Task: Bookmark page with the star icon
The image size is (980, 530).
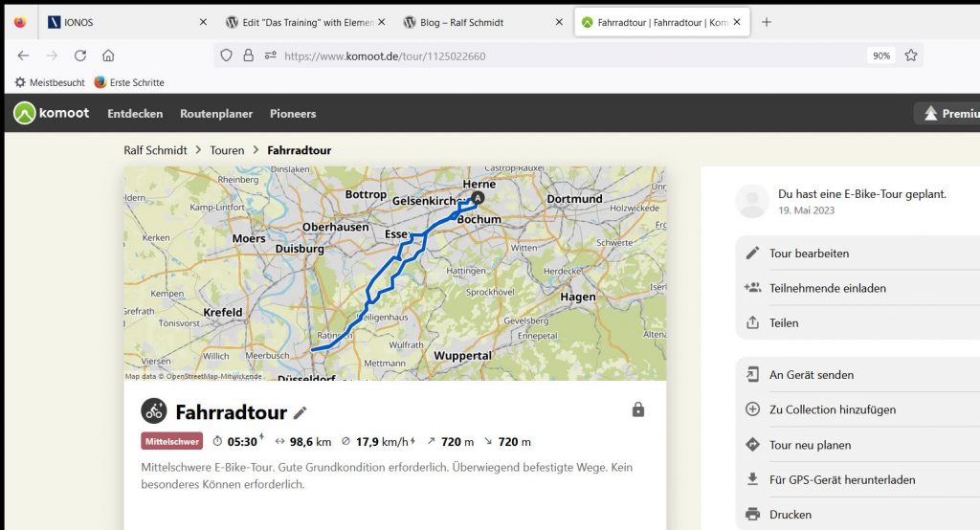Action: (911, 55)
